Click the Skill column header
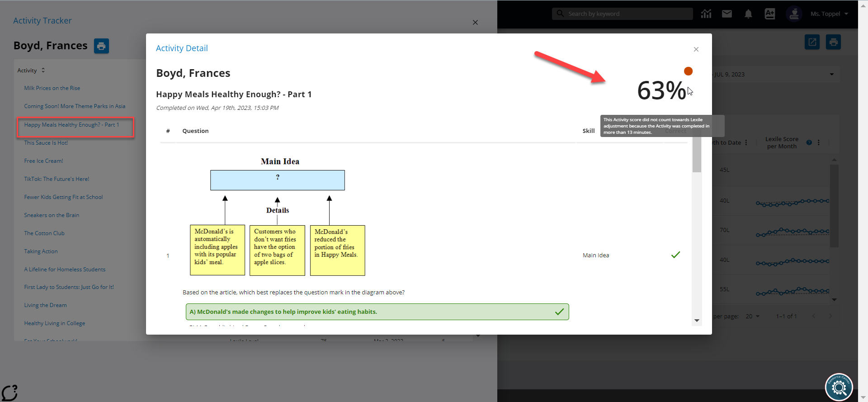 588,131
